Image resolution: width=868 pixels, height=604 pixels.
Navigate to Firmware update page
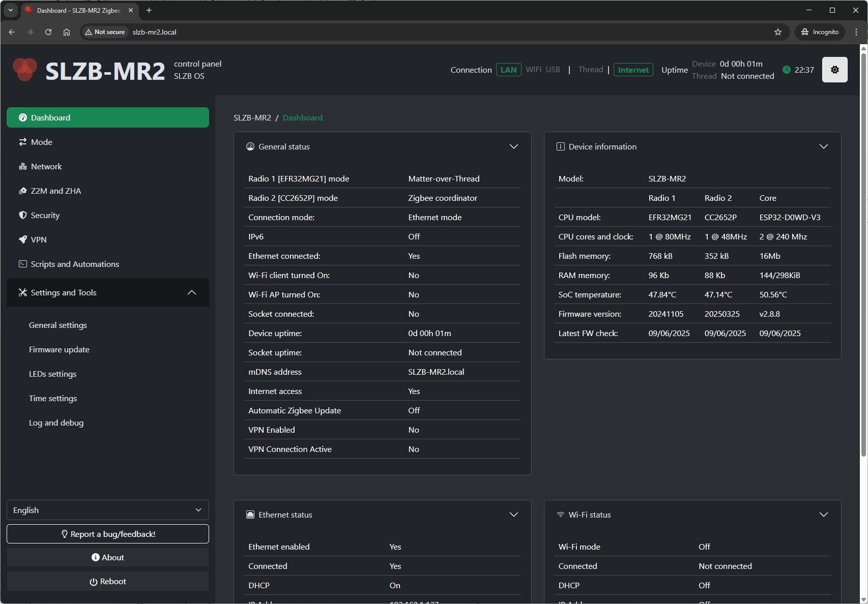click(59, 349)
